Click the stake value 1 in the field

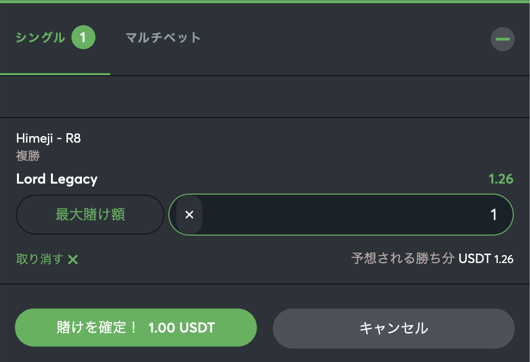tap(493, 215)
